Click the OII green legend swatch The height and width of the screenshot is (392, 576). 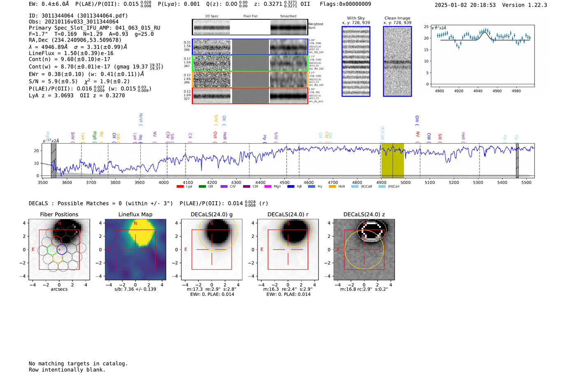click(202, 187)
